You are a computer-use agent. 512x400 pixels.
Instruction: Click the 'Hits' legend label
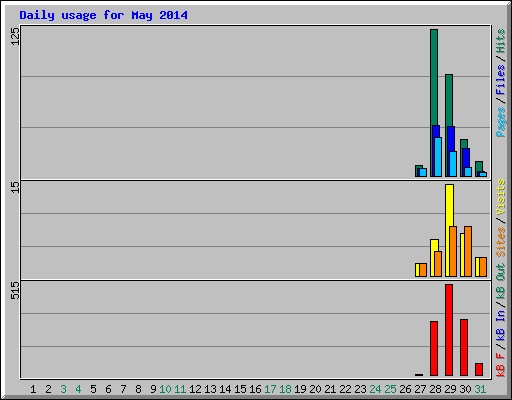coord(500,41)
